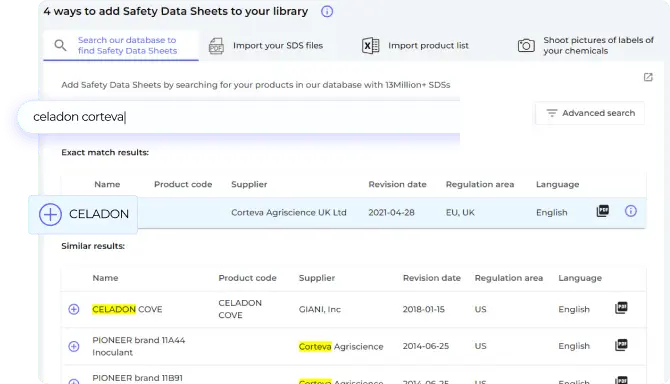670x384 pixels.
Task: Switch to the Import your SDS files tab
Action: (x=266, y=46)
